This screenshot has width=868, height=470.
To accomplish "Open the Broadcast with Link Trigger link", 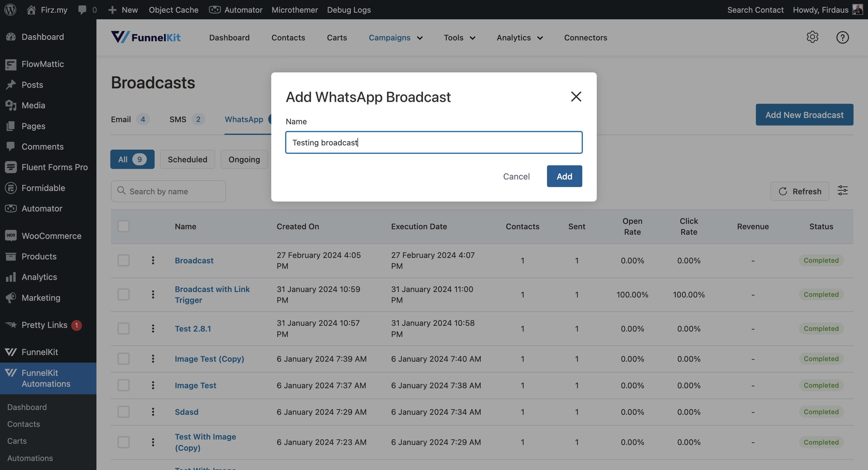I will click(x=212, y=294).
